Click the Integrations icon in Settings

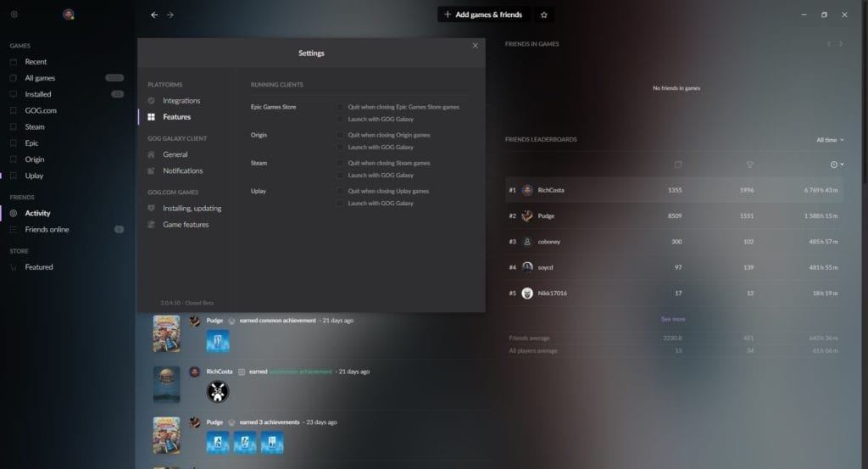151,101
